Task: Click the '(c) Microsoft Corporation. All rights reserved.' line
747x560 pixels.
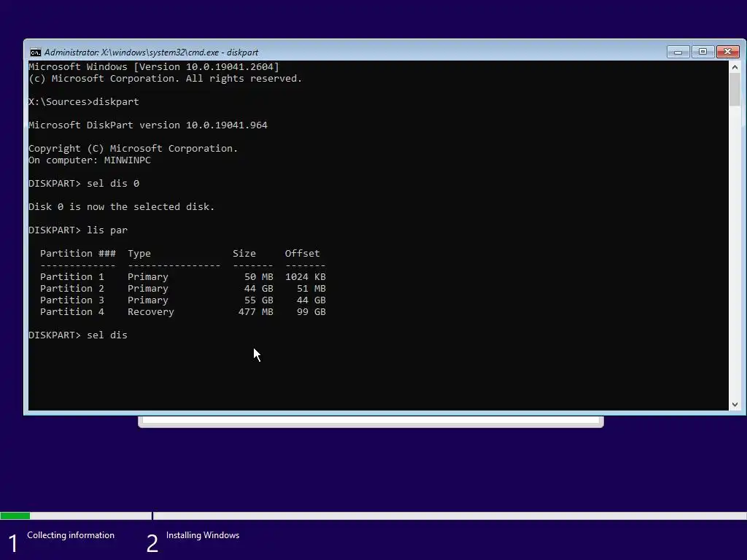Action: pos(165,79)
